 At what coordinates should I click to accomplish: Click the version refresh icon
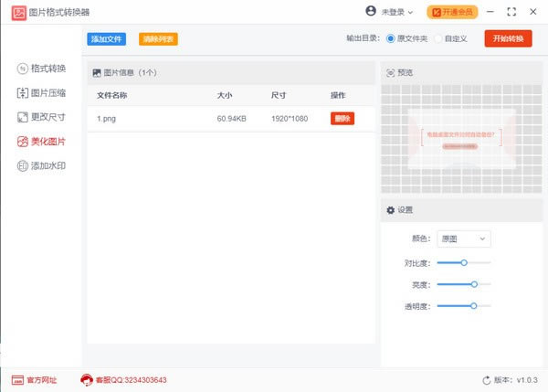486,379
